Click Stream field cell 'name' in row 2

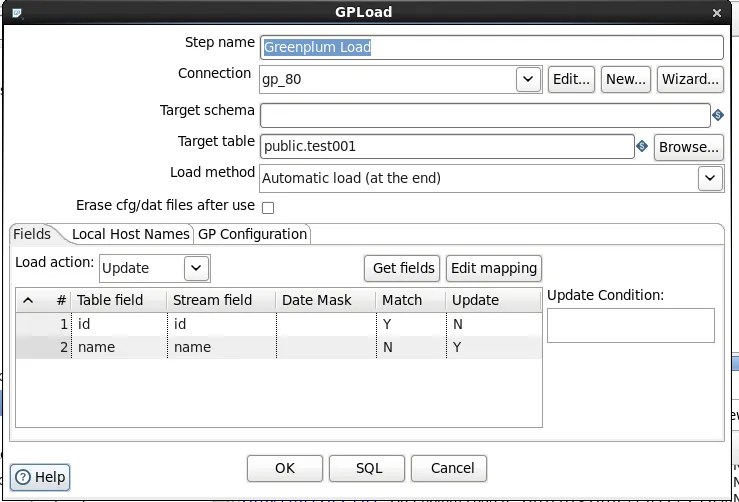click(222, 347)
